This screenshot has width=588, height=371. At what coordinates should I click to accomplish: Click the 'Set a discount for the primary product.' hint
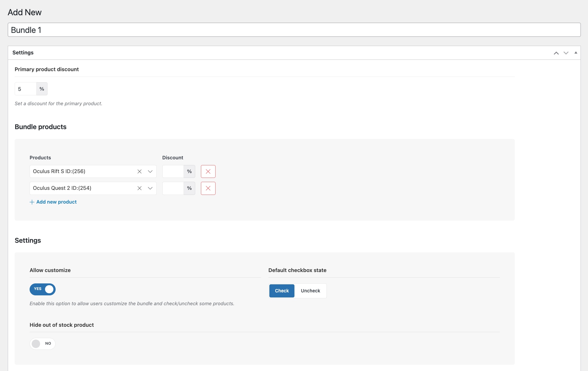pyautogui.click(x=59, y=103)
